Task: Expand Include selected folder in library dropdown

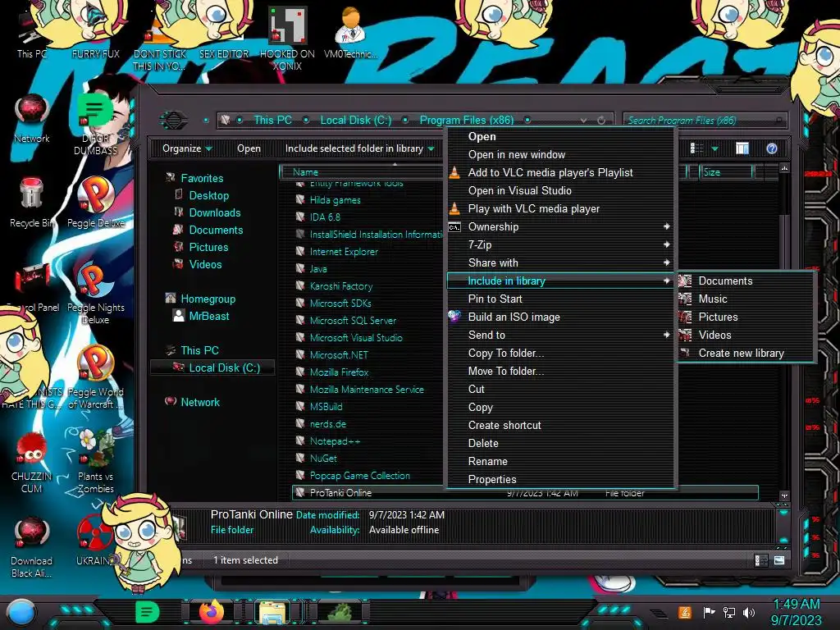Action: point(359,148)
